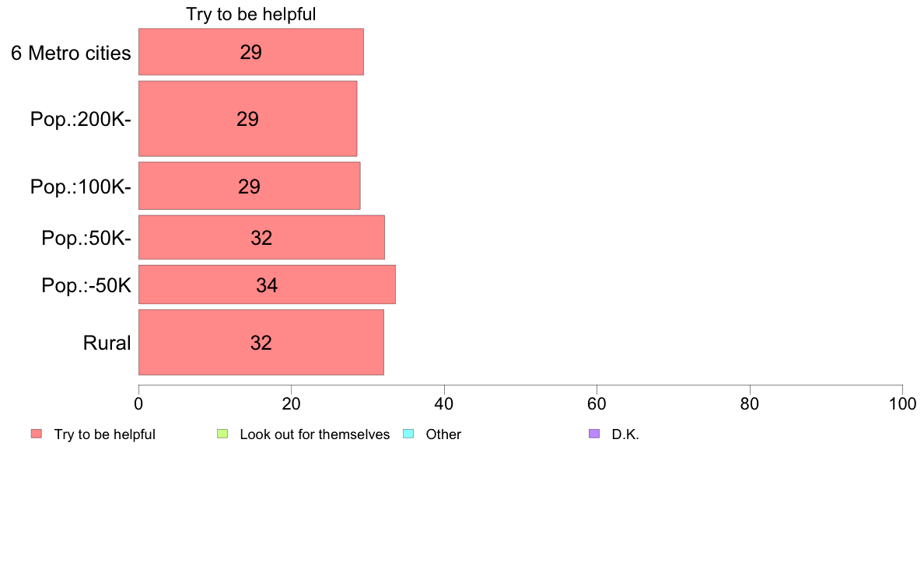The height and width of the screenshot is (572, 924).
Task: Click the Try to be helpful chart title
Action: point(251,14)
